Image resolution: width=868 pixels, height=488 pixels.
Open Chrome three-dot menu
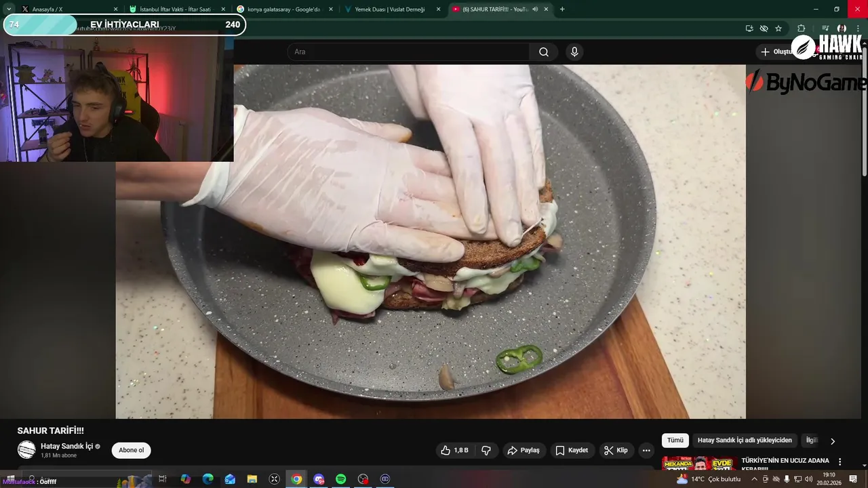coord(858,28)
